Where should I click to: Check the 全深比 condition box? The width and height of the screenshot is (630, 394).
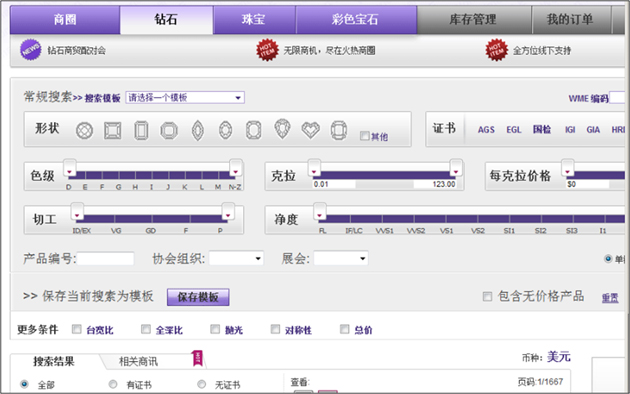(x=145, y=329)
